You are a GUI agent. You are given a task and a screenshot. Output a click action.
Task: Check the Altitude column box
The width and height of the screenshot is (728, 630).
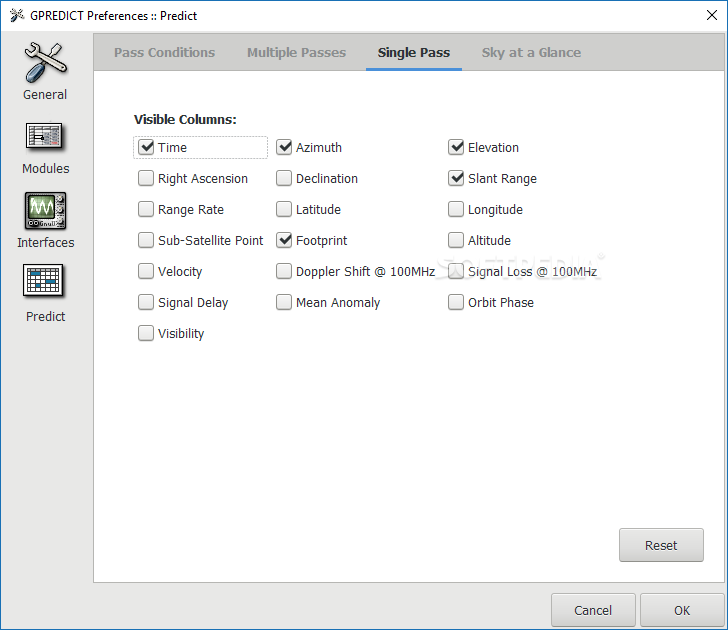click(x=456, y=240)
